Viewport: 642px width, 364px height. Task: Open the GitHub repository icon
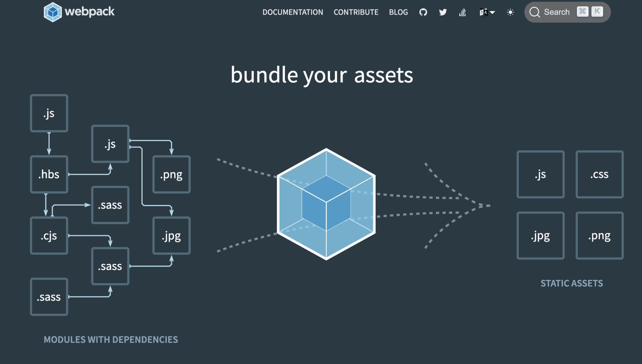tap(423, 12)
